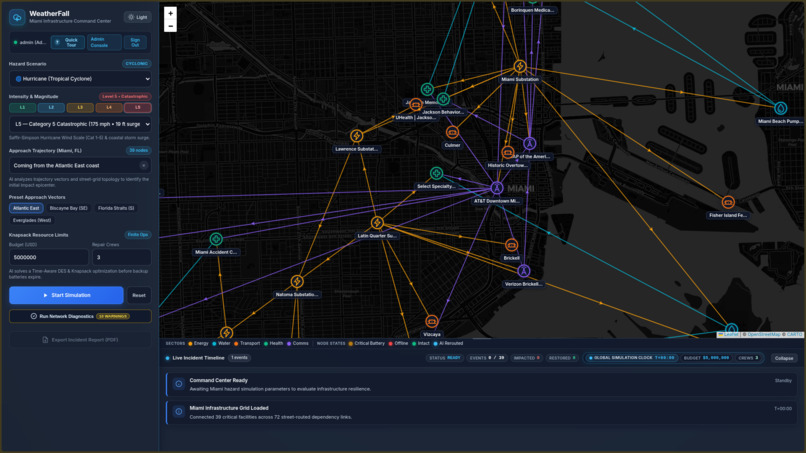Zoom out on the map
806x453 pixels.
click(170, 26)
